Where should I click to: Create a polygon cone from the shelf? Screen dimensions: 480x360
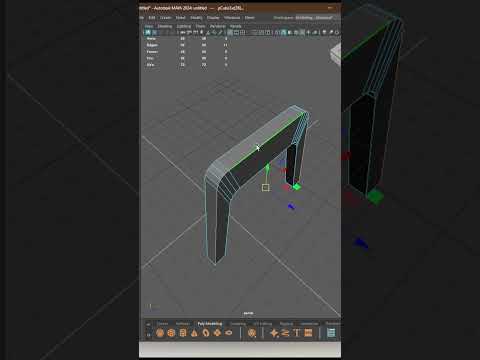(194, 333)
